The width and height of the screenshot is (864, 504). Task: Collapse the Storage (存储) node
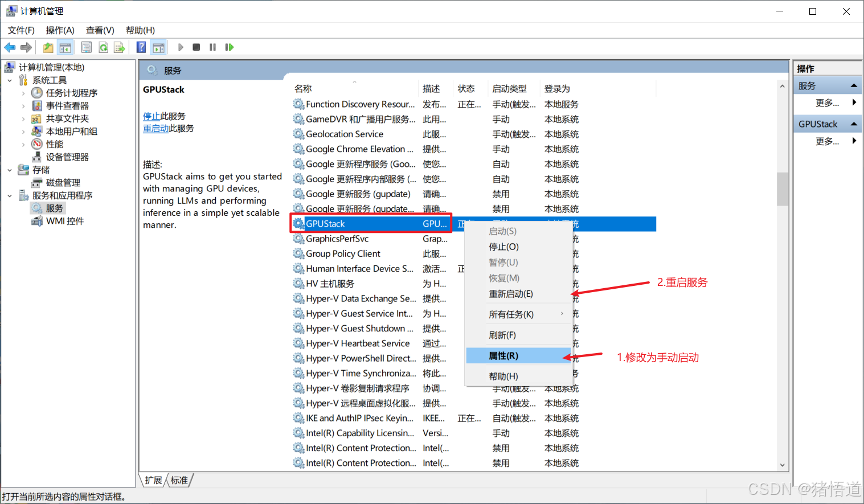(10, 170)
